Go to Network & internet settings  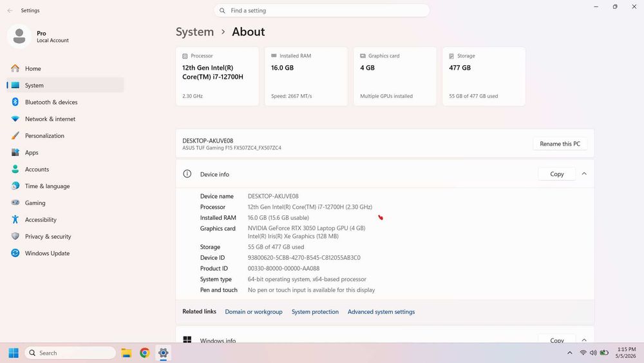[x=65, y=119]
